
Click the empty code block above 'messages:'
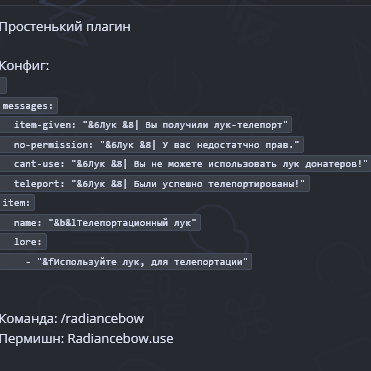(x=3, y=85)
